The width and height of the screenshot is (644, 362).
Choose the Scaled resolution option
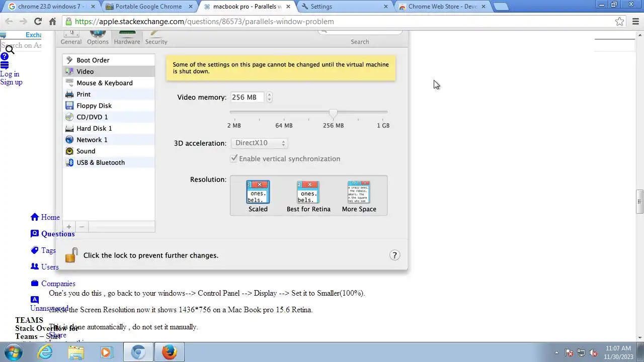coord(258,197)
